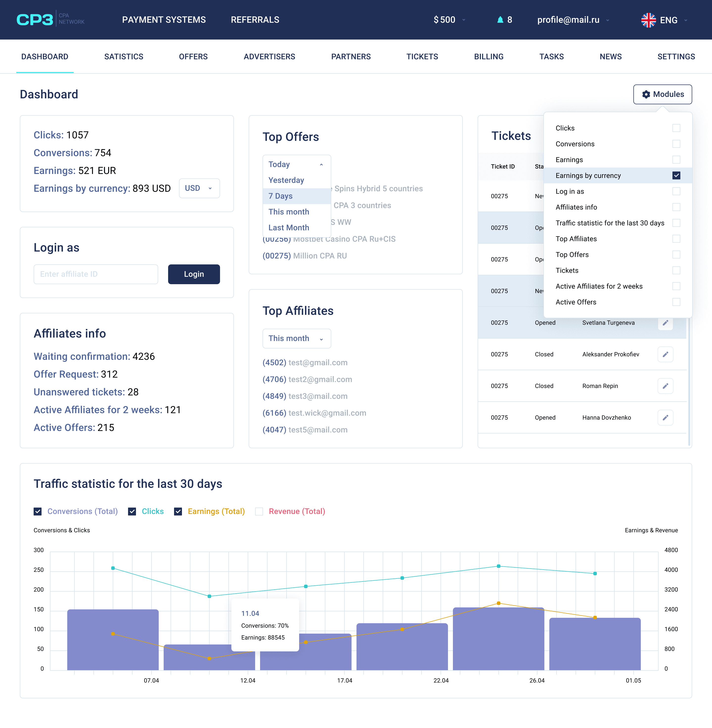Viewport: 712px width, 728px height.
Task: Enable the Log in as module
Action: [676, 191]
